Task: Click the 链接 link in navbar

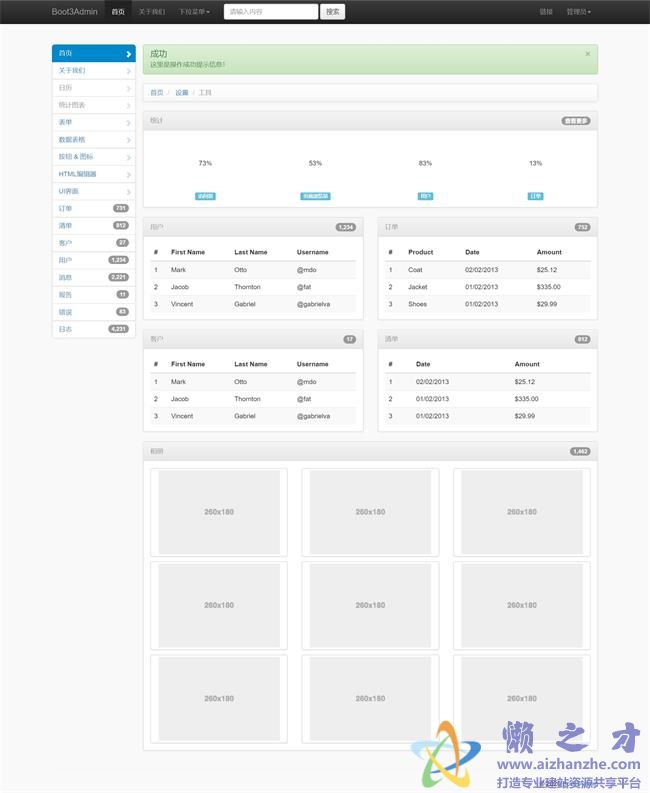Action: coord(545,12)
